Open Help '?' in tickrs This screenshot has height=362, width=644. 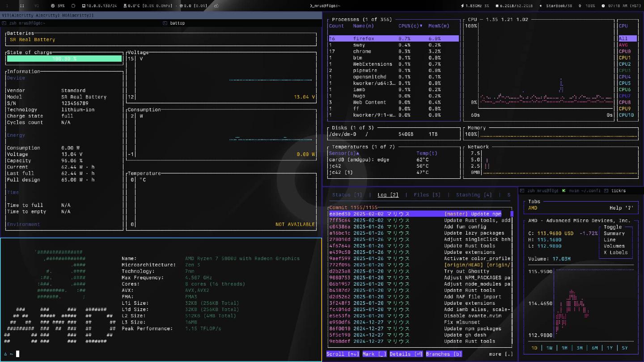pyautogui.click(x=621, y=208)
